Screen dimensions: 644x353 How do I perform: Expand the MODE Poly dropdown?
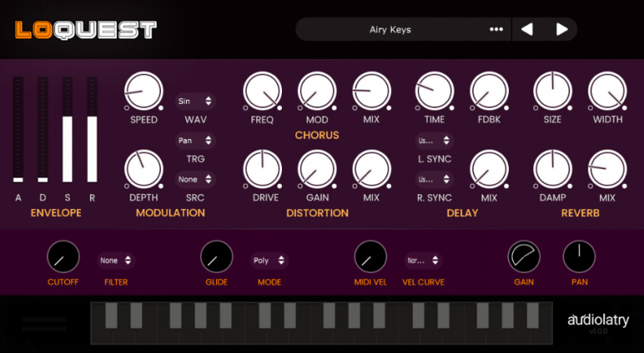click(x=269, y=260)
